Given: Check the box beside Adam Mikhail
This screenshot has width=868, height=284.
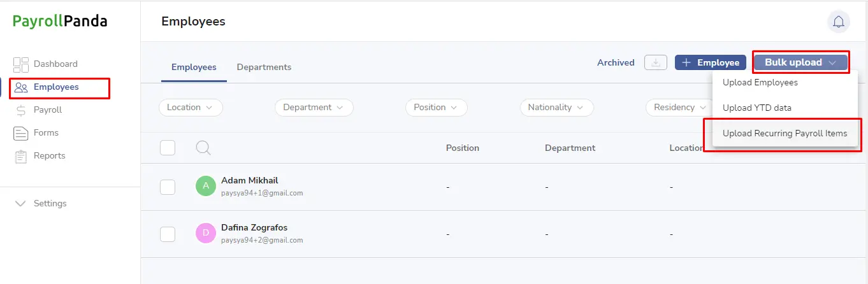Looking at the screenshot, I should coord(168,187).
